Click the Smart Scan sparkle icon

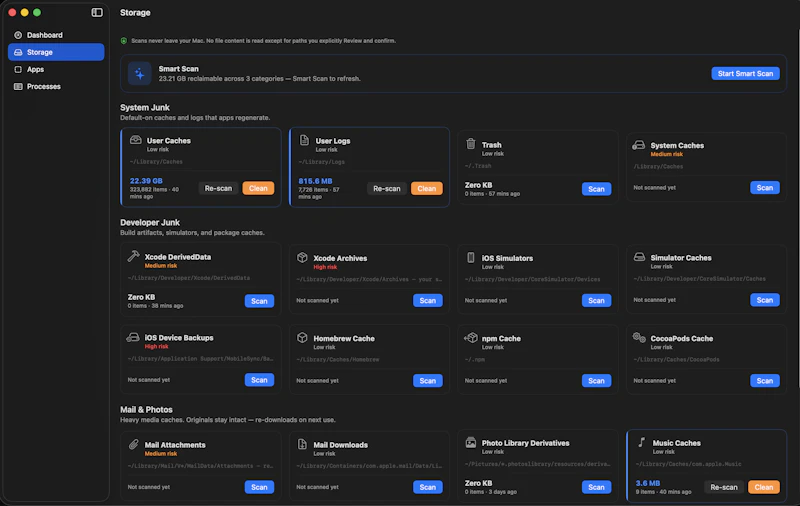coord(139,73)
